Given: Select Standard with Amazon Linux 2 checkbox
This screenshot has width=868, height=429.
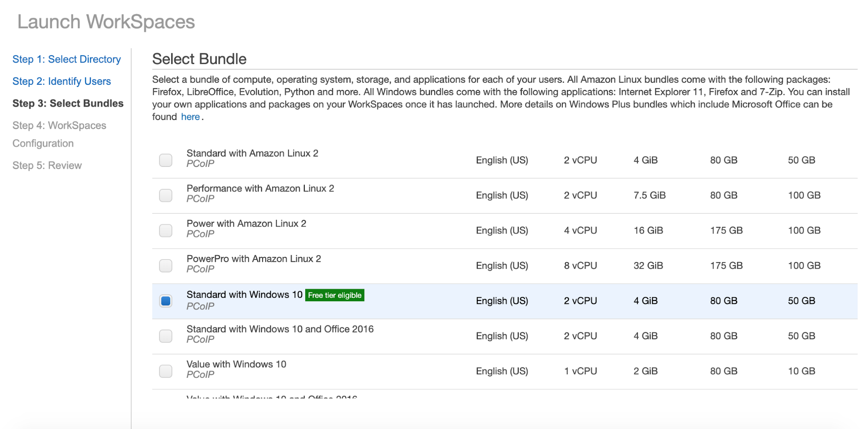Looking at the screenshot, I should click(x=165, y=160).
